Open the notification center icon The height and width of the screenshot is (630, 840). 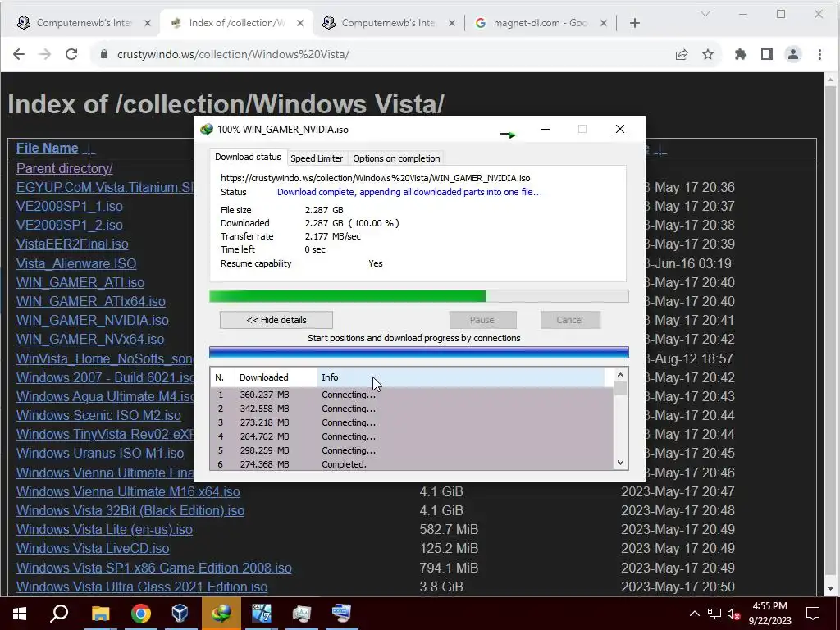coord(813,614)
